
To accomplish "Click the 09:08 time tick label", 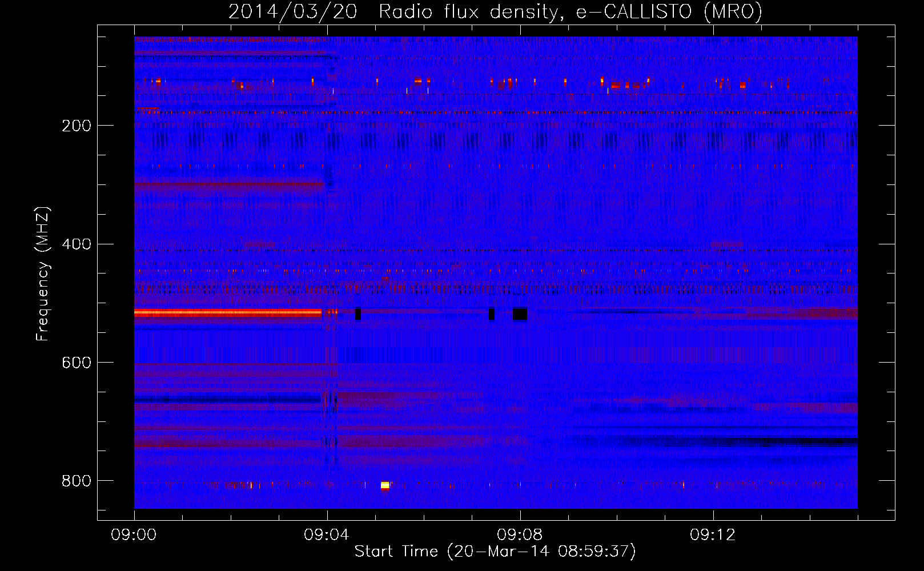I will [520, 535].
